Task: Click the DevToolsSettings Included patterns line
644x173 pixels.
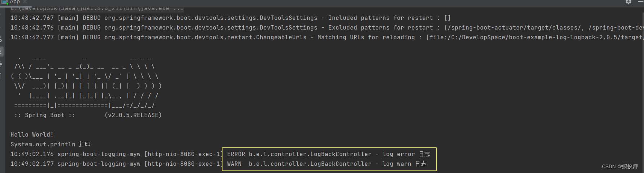Action: (230, 18)
